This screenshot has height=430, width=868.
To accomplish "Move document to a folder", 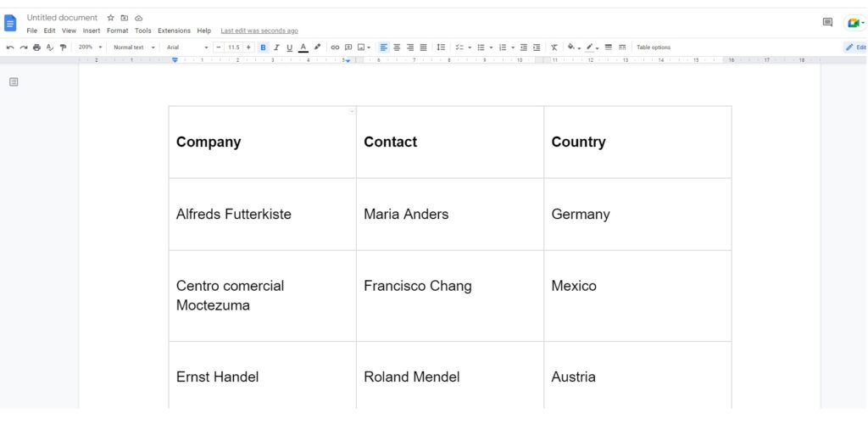I will (x=124, y=18).
